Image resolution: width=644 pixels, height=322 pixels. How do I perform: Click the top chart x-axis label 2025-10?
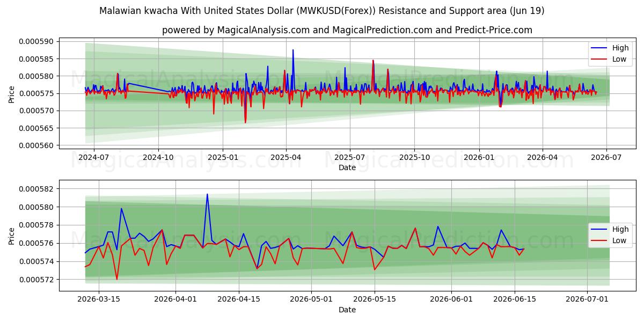point(414,158)
